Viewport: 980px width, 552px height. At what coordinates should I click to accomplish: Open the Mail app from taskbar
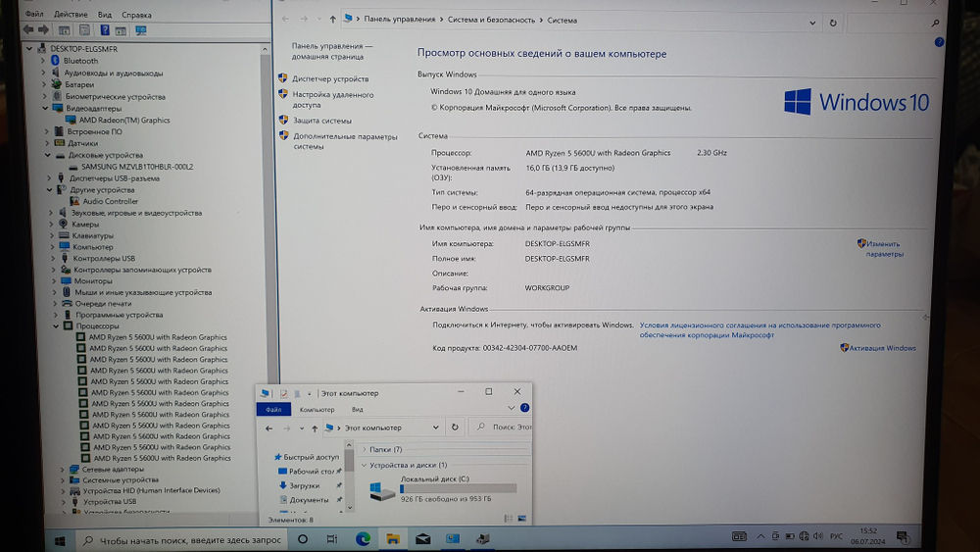click(x=423, y=538)
